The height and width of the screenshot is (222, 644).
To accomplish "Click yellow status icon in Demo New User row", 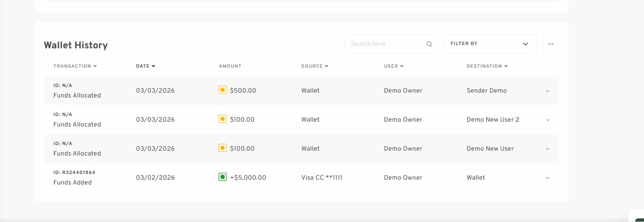I will tap(222, 148).
